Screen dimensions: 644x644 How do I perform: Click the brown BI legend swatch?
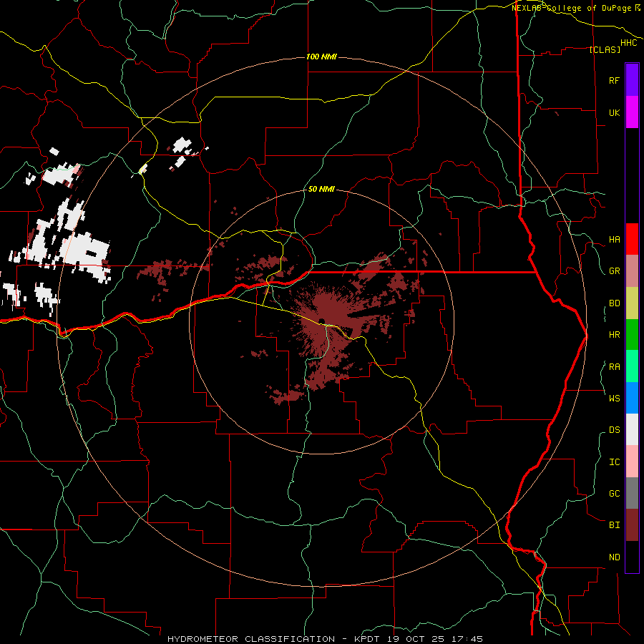tap(632, 525)
